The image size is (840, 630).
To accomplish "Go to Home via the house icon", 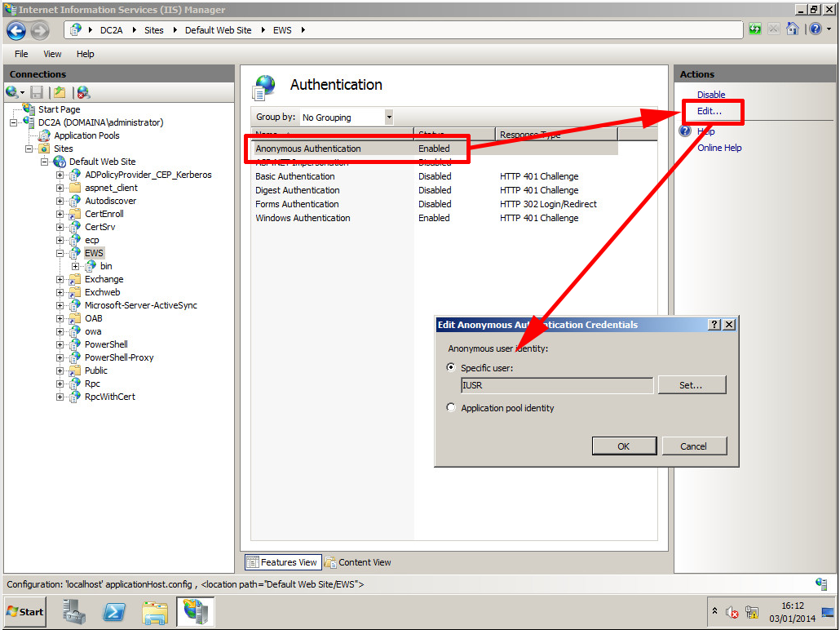I will 793,29.
